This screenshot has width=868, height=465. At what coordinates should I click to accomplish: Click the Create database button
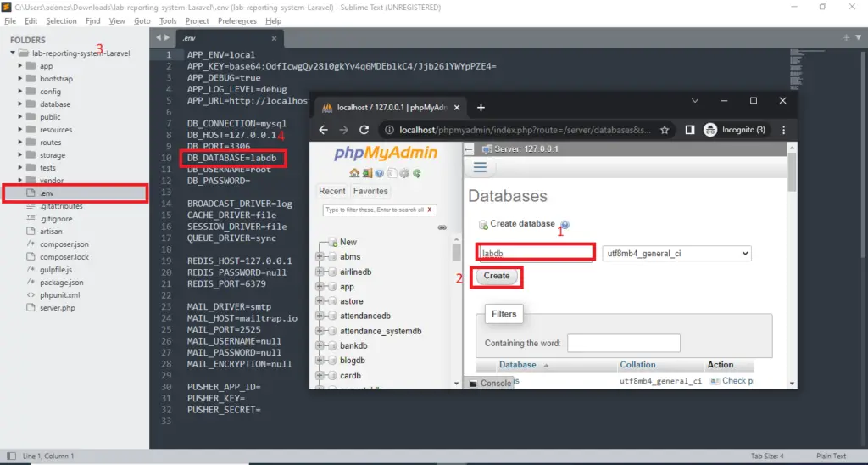click(x=497, y=276)
